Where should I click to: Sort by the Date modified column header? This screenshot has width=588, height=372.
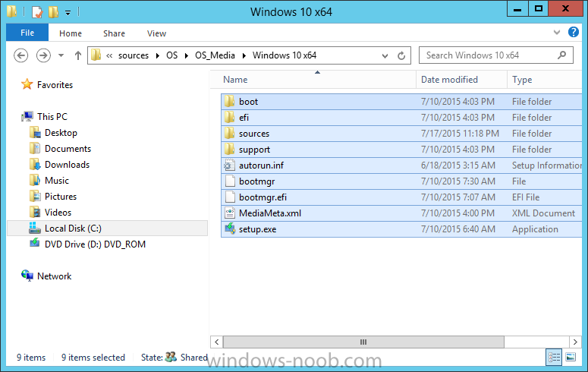[x=461, y=80]
